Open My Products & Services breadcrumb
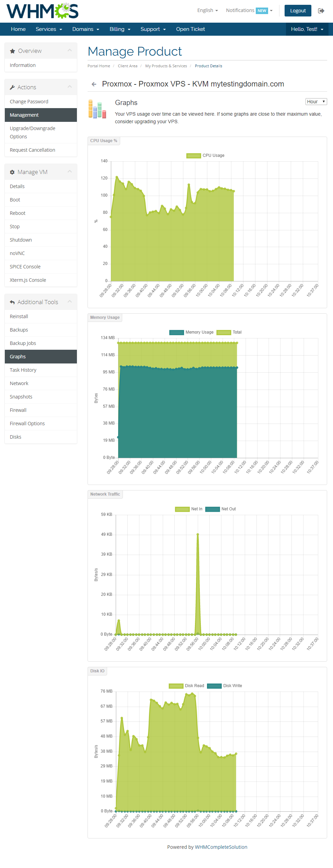Screen dimensions: 333x868 [x=166, y=66]
